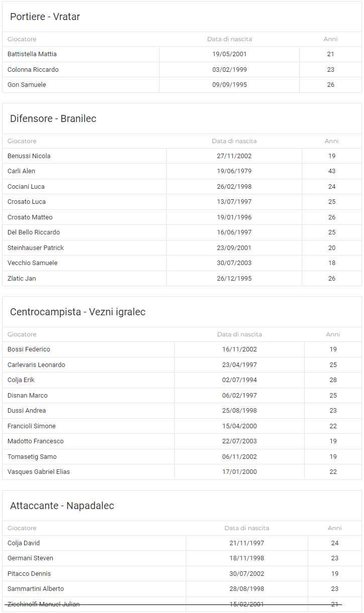Click on Vasques Gabriel Elias

pyautogui.click(x=39, y=472)
